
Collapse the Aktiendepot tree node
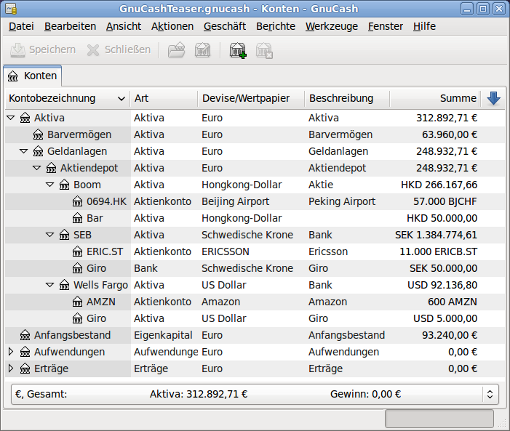click(37, 168)
